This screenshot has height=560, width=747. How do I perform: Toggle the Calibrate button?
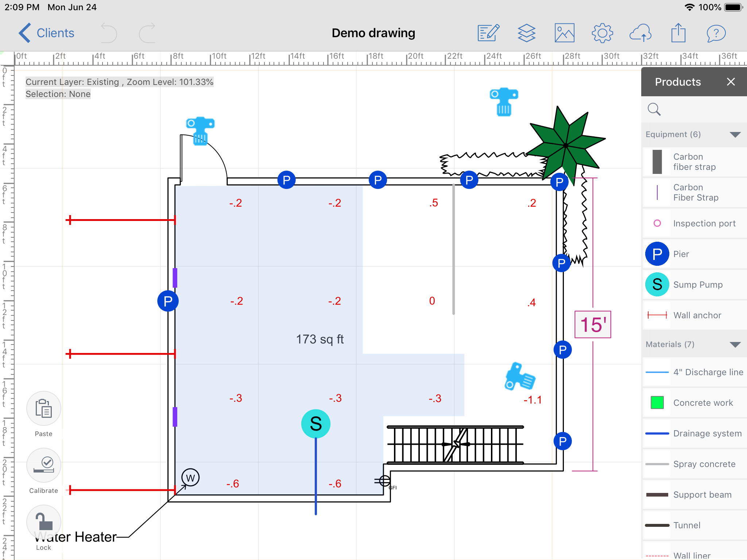click(43, 466)
